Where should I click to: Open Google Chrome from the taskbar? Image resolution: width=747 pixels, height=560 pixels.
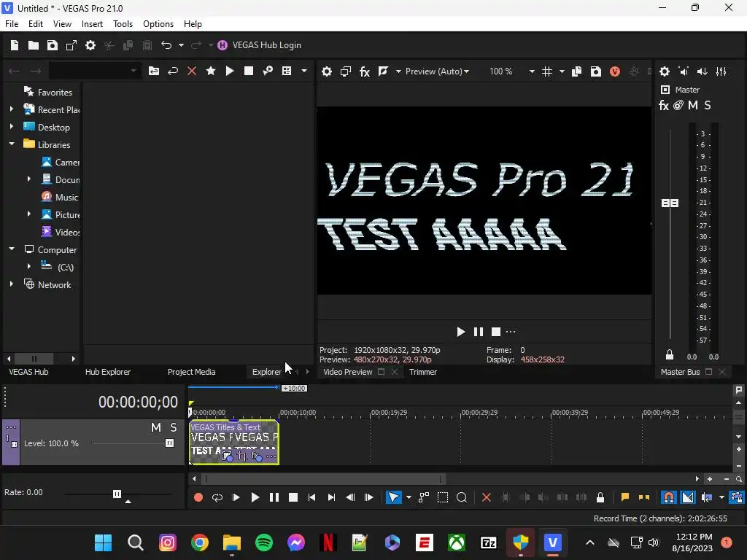tap(200, 542)
